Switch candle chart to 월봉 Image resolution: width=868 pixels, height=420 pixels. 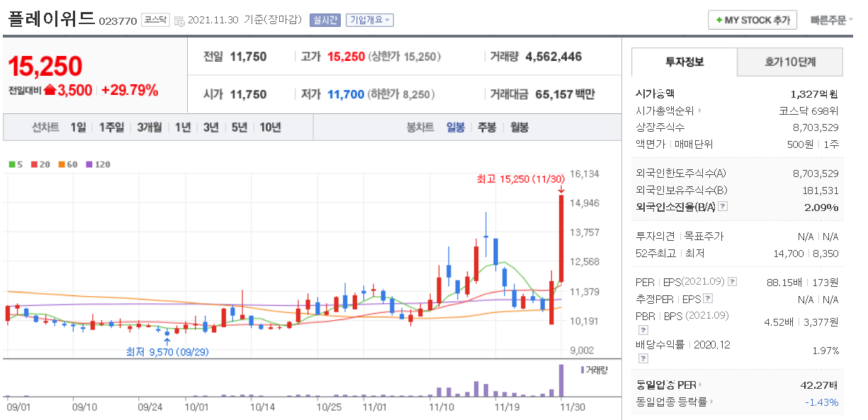519,127
